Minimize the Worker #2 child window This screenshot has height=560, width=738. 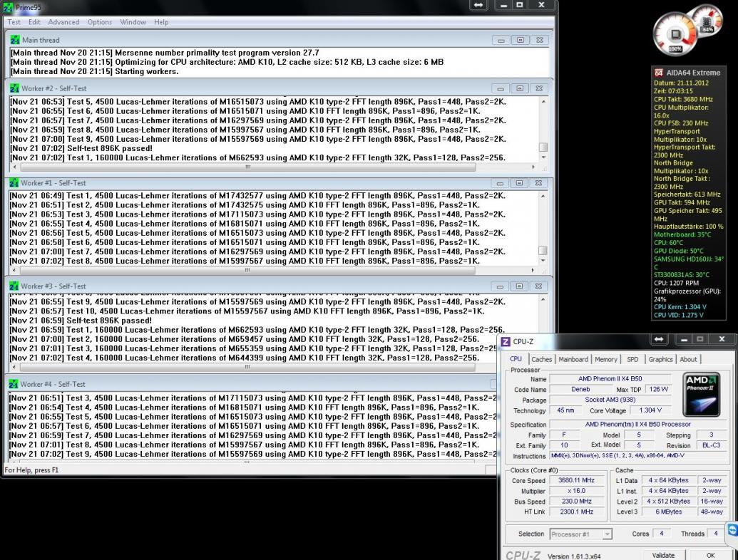501,88
